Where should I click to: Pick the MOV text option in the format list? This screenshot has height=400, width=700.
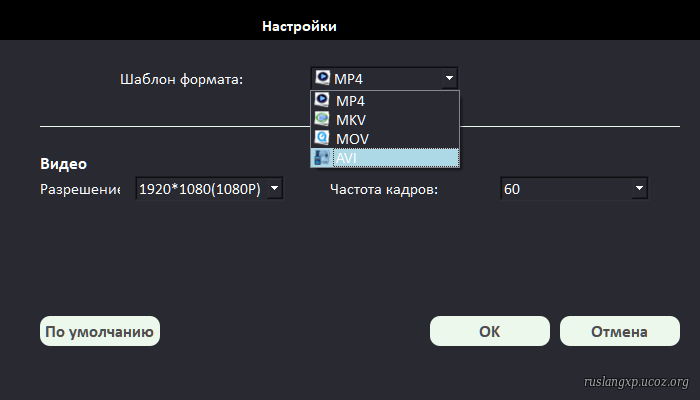352,138
